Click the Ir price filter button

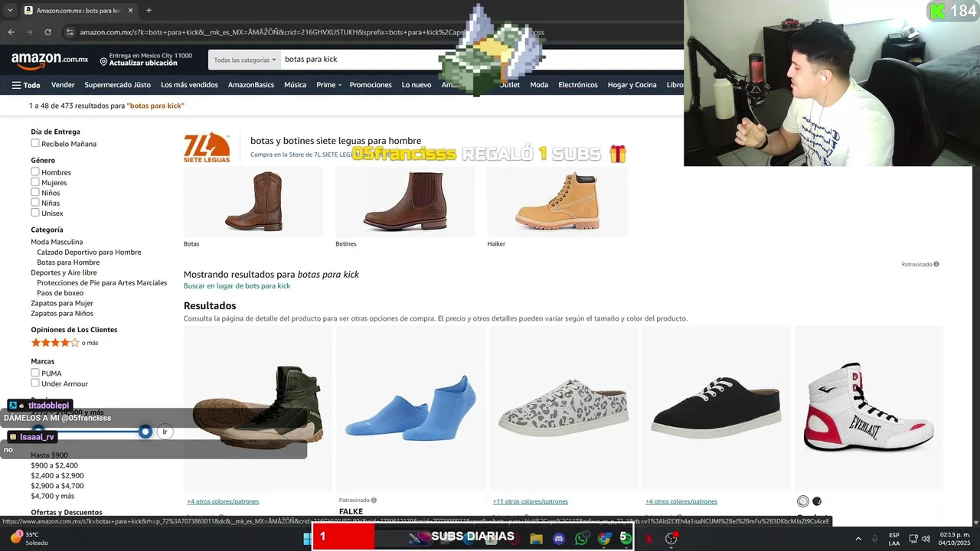tap(165, 432)
